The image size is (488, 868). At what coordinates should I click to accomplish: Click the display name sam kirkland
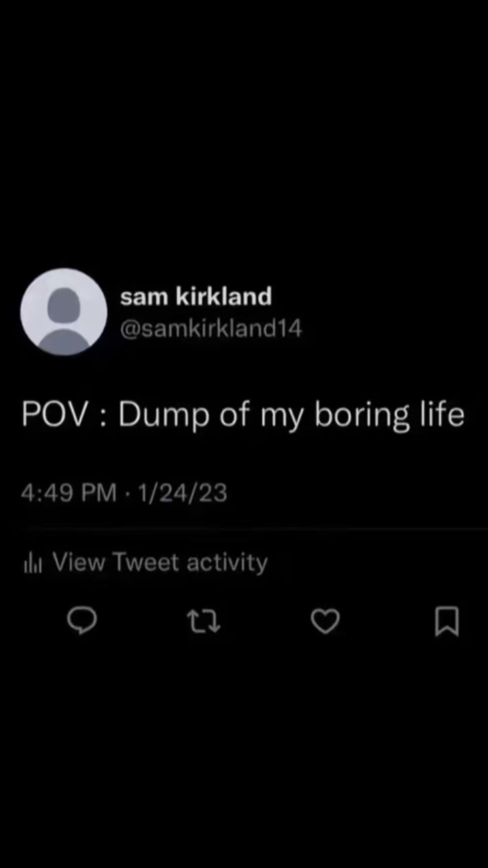pos(196,297)
